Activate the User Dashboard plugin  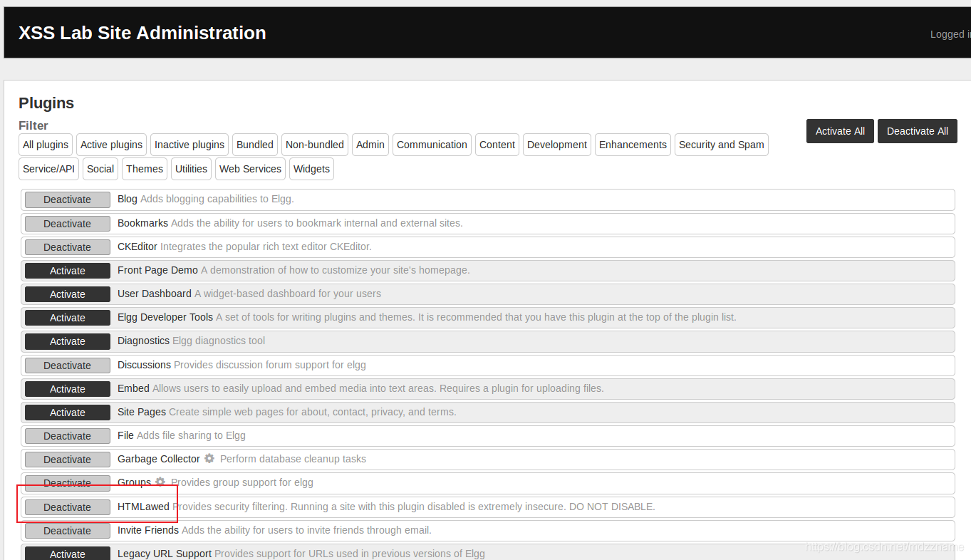click(68, 294)
